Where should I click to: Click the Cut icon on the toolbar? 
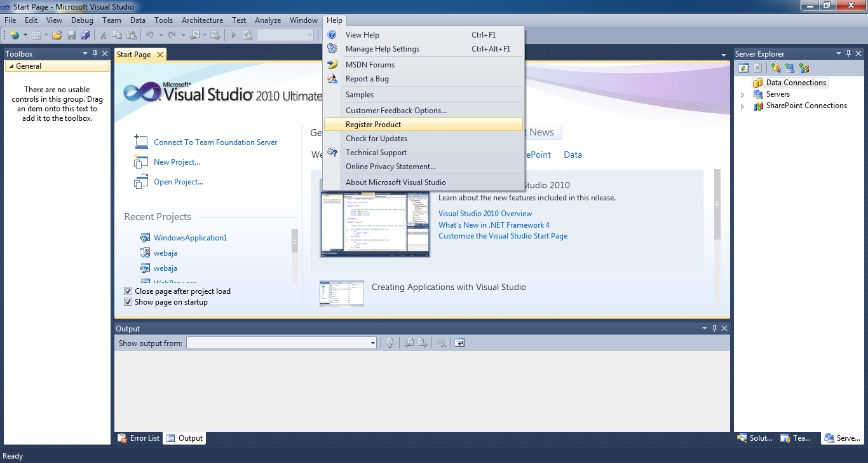(104, 34)
